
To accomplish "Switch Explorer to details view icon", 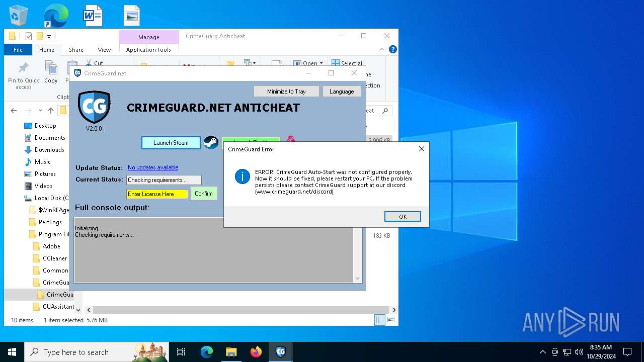I will click(380, 320).
